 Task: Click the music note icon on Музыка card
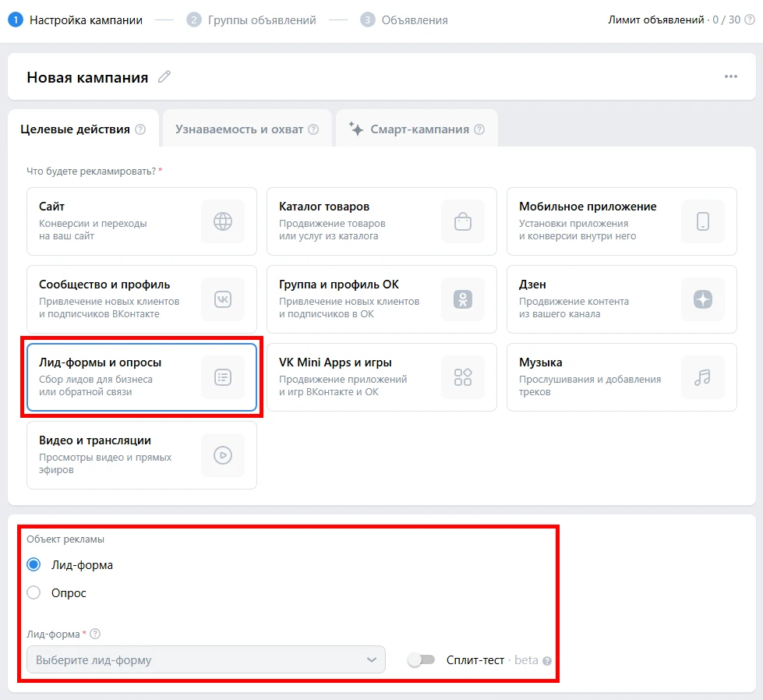click(703, 377)
